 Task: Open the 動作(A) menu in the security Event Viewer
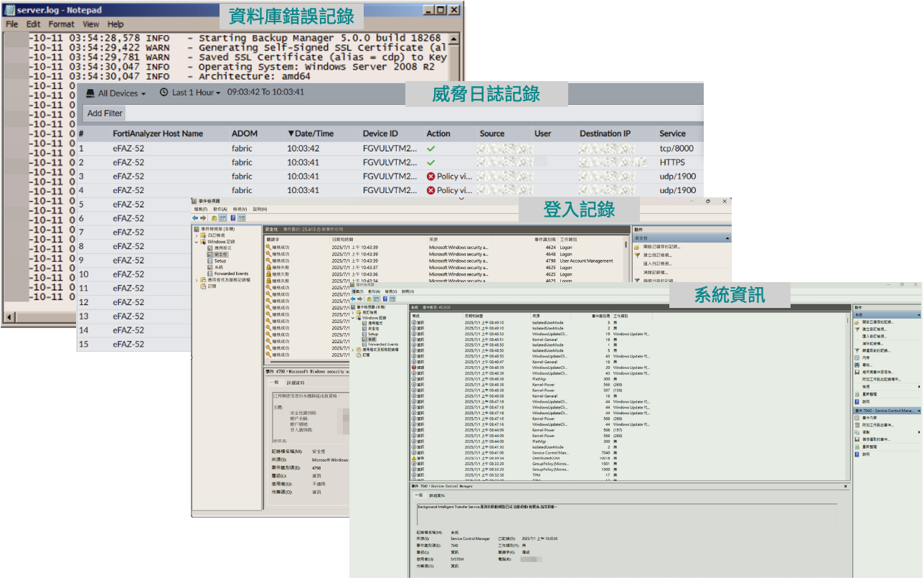[220, 209]
